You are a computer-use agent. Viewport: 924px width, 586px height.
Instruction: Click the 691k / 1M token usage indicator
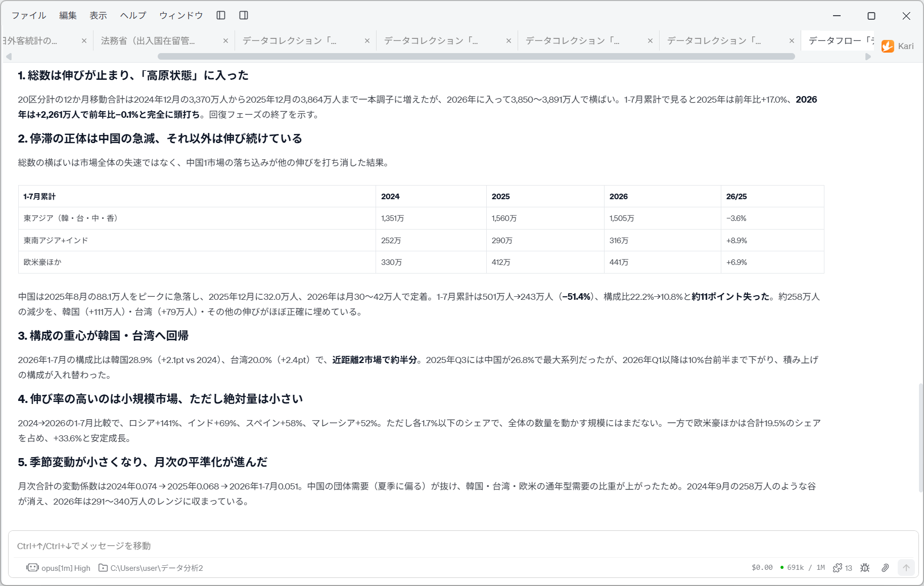(803, 568)
